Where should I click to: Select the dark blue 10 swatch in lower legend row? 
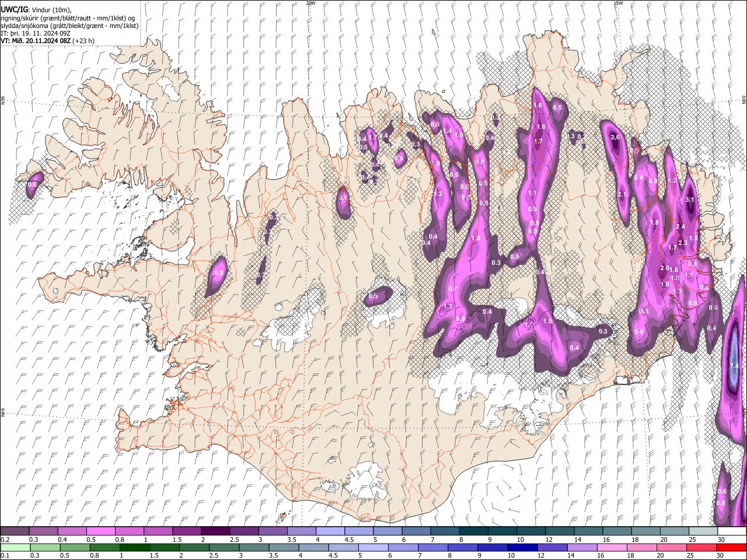(521, 548)
